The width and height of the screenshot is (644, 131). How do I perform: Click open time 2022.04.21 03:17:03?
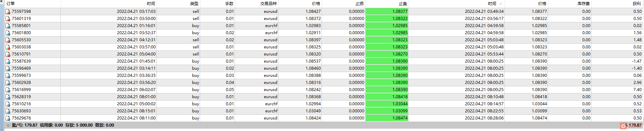(136, 12)
